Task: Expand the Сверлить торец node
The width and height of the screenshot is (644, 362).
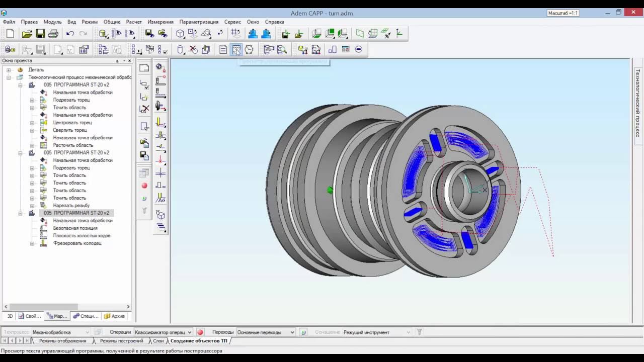Action: pyautogui.click(x=32, y=130)
